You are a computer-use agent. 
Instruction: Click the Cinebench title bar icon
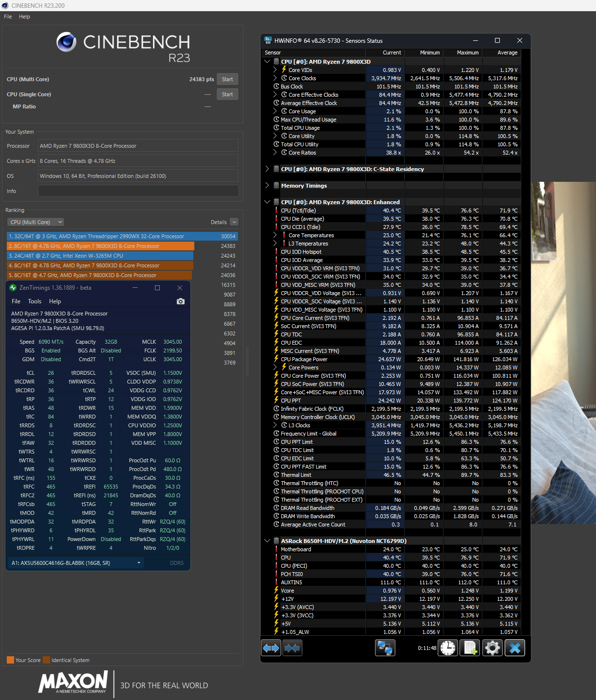pyautogui.click(x=5, y=5)
